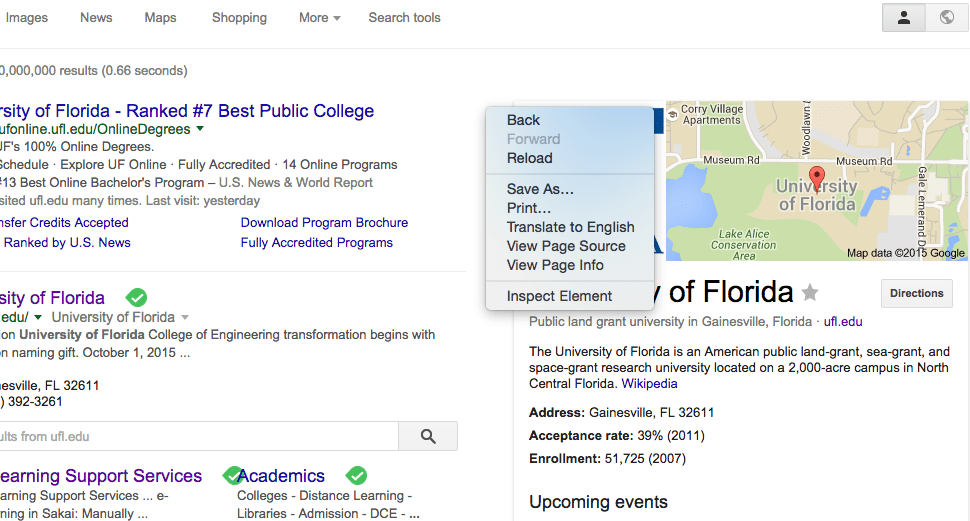Click the magnifying glass search button
970x521 pixels.
(428, 436)
